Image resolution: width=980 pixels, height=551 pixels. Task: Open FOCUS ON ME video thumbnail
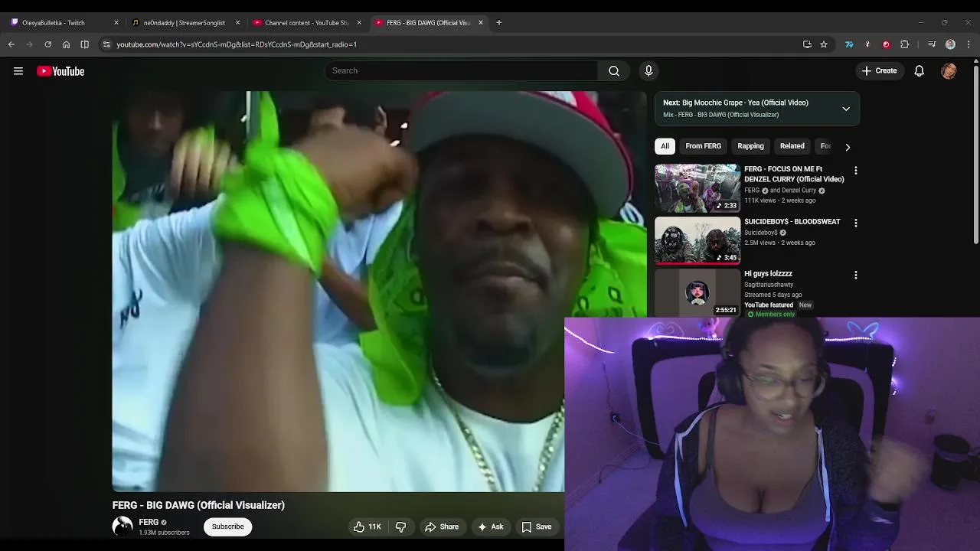[697, 187]
